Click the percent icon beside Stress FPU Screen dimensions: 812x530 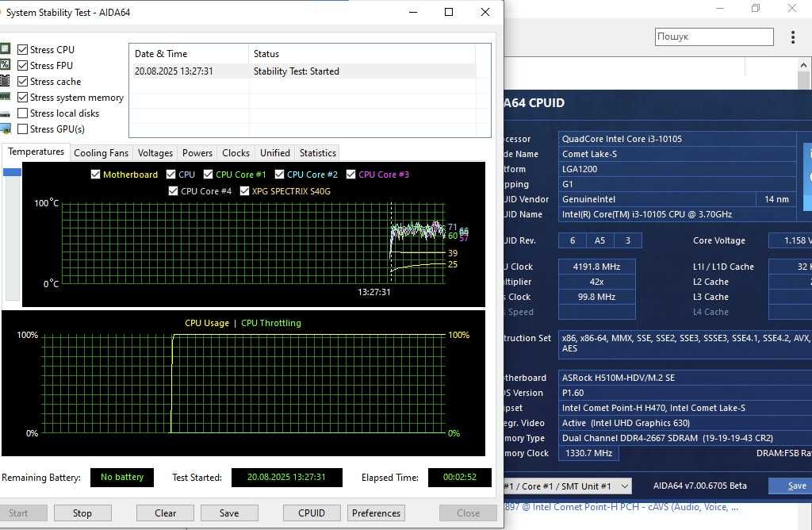pyautogui.click(x=6, y=65)
